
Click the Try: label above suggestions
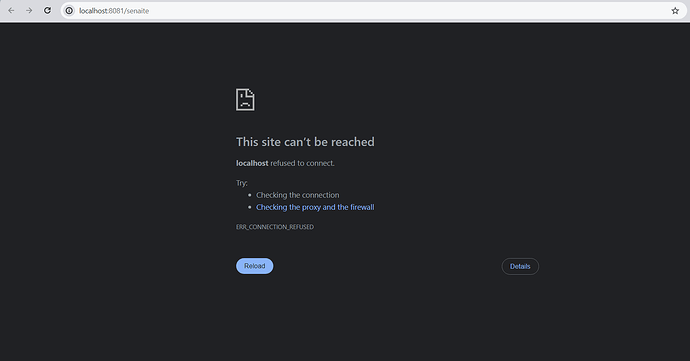[242, 183]
